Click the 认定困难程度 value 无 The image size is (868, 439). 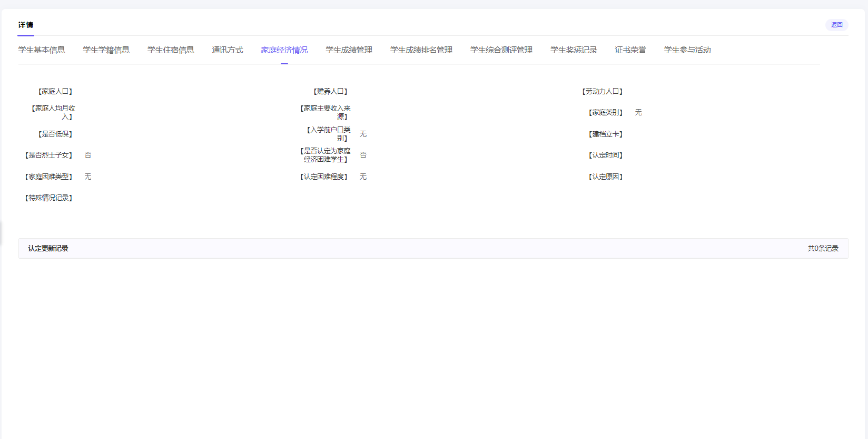[363, 177]
